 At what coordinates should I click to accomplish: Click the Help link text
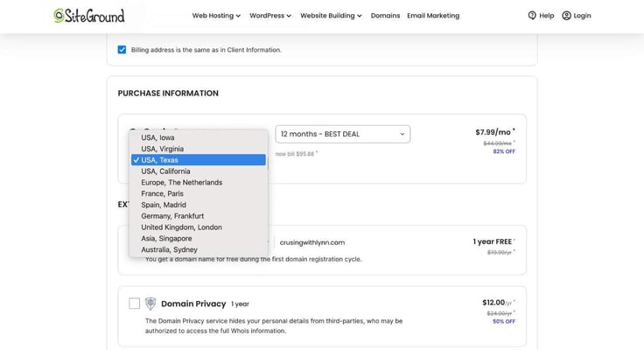tap(547, 16)
